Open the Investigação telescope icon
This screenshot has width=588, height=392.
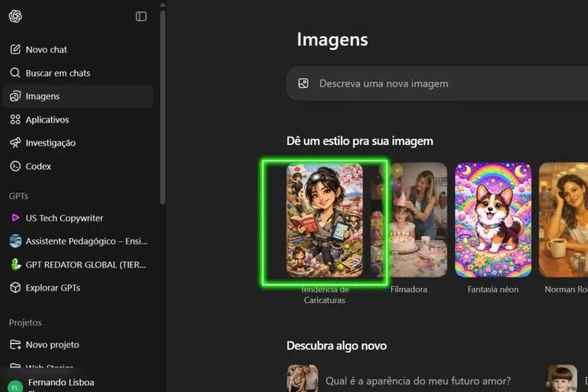[15, 143]
